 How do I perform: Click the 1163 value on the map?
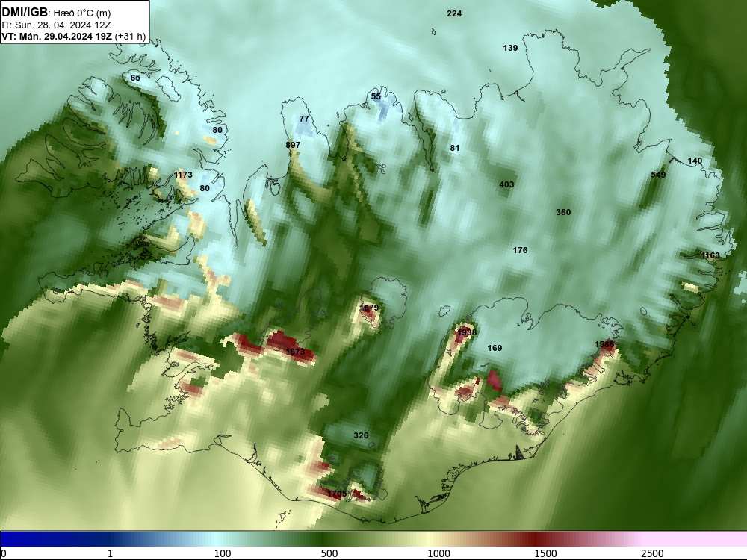coord(710,255)
